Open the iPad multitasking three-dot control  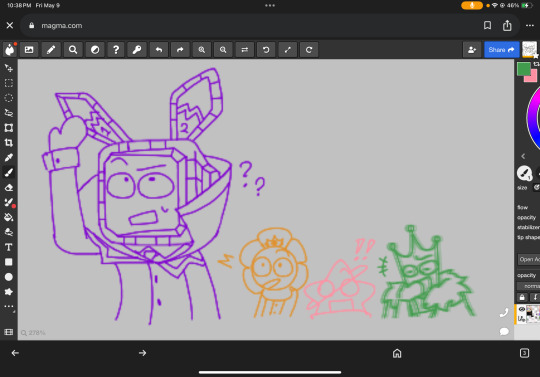tap(270, 6)
